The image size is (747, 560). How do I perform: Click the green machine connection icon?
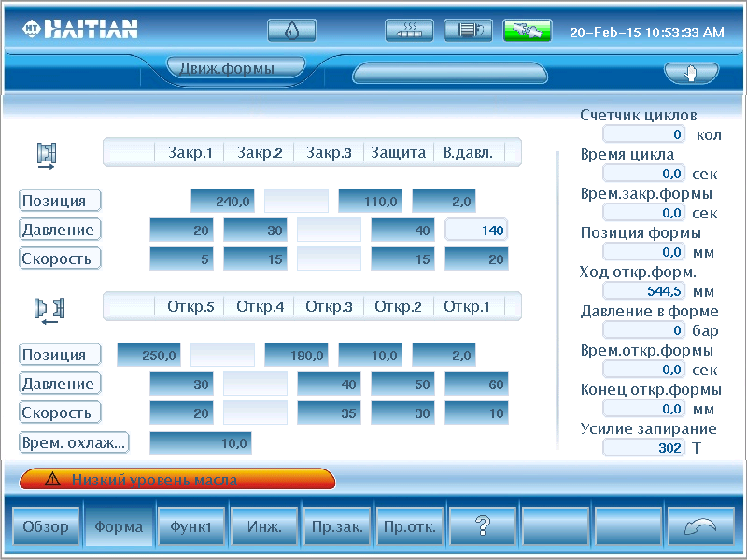528,31
